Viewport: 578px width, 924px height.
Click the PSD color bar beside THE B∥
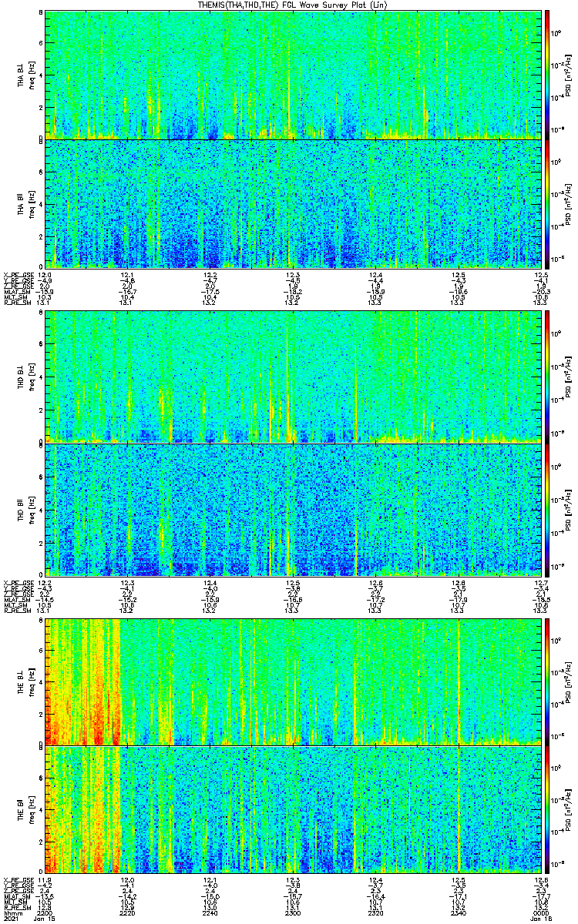[x=547, y=810]
